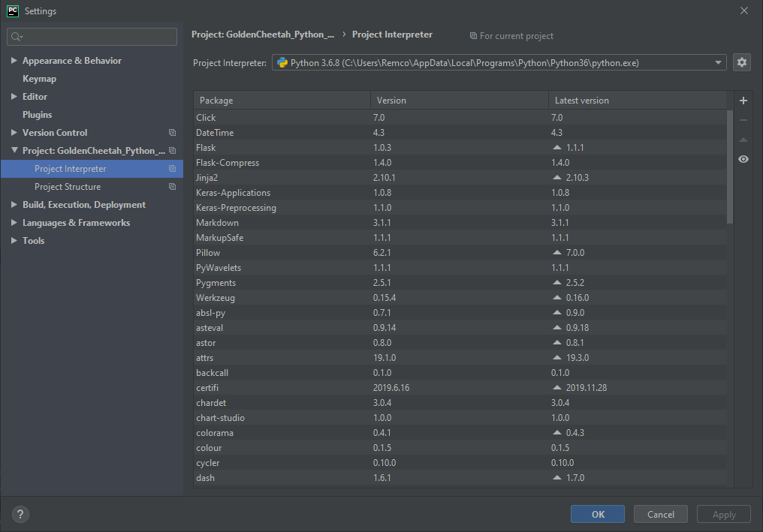Open the Project Interpreter dropdown
Image resolution: width=763 pixels, height=532 pixels.
(x=718, y=62)
